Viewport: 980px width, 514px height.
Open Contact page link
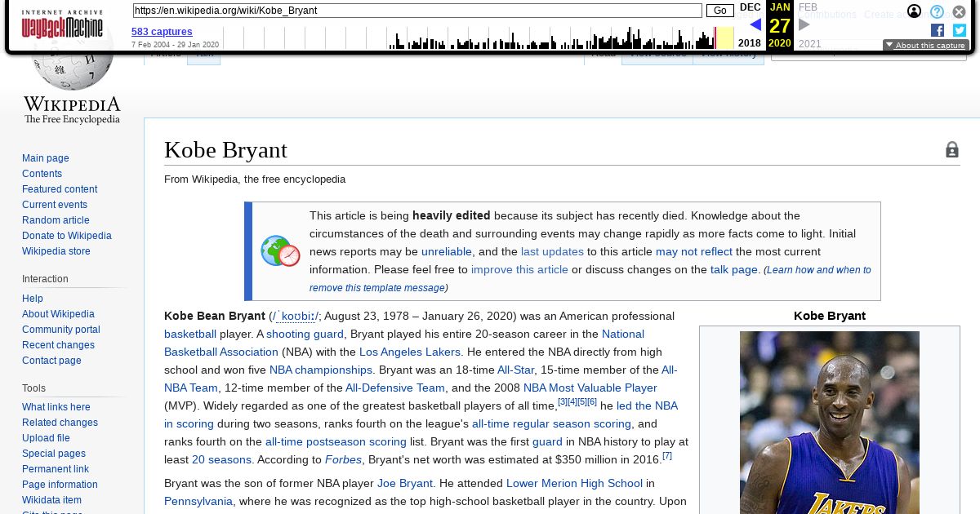pos(51,361)
